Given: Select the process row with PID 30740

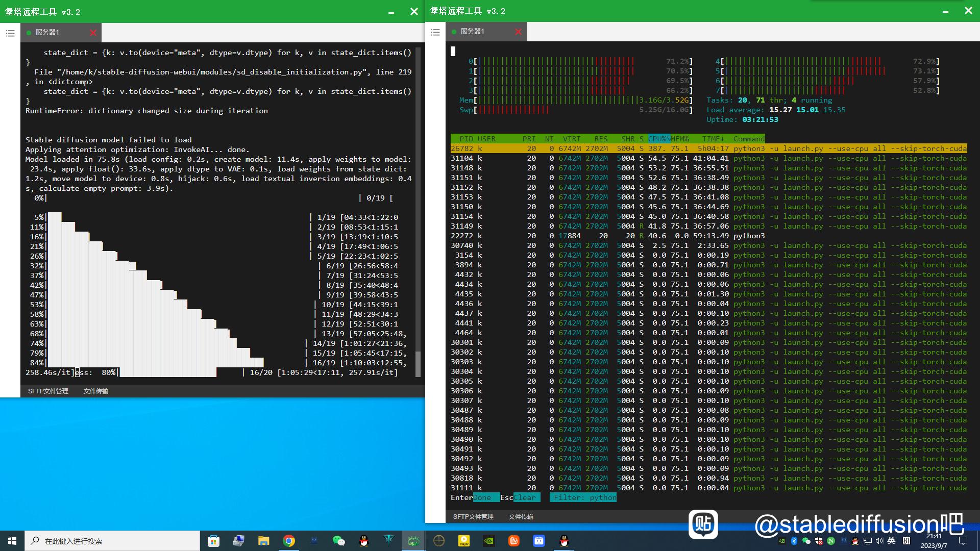Looking at the screenshot, I should click(x=708, y=245).
